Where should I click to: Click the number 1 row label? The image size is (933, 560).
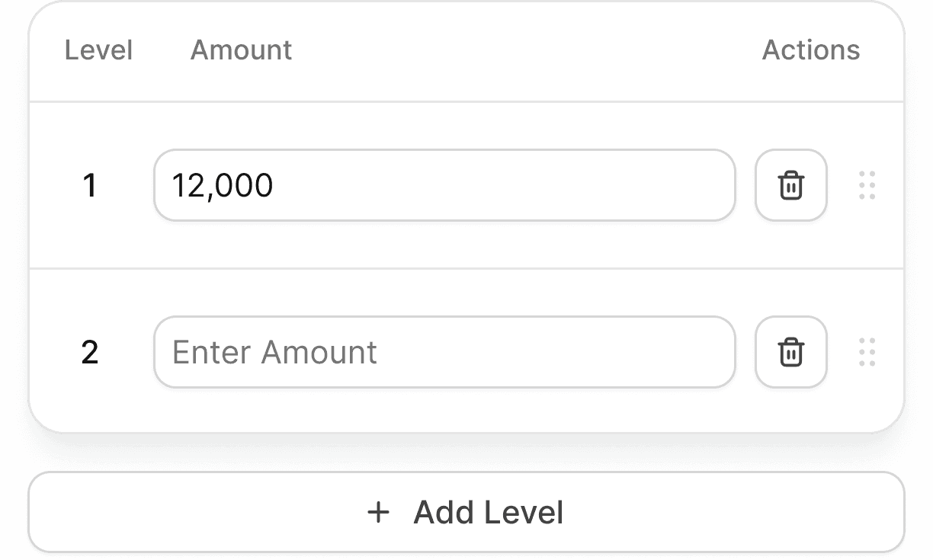[x=89, y=185]
